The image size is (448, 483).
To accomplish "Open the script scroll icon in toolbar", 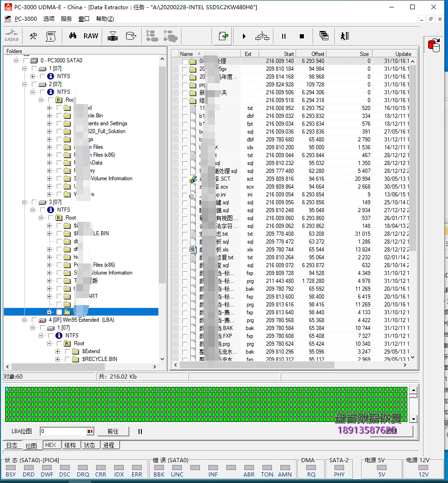I will tap(50, 36).
